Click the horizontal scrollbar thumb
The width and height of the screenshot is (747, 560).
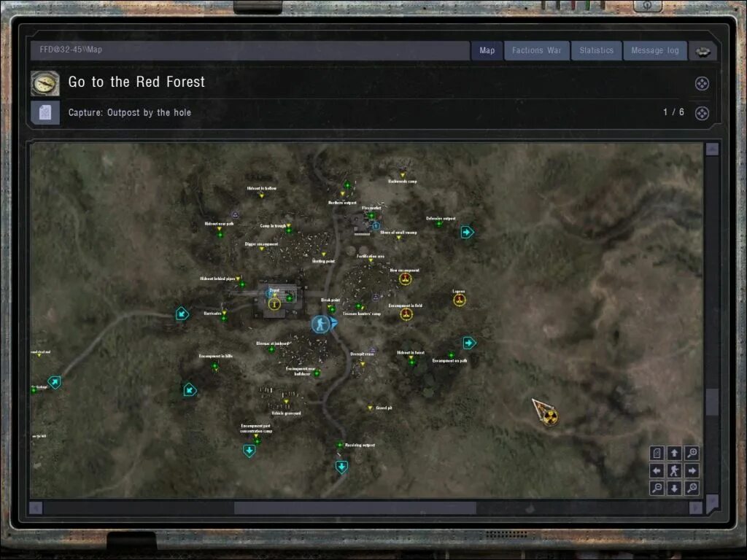coord(355,508)
